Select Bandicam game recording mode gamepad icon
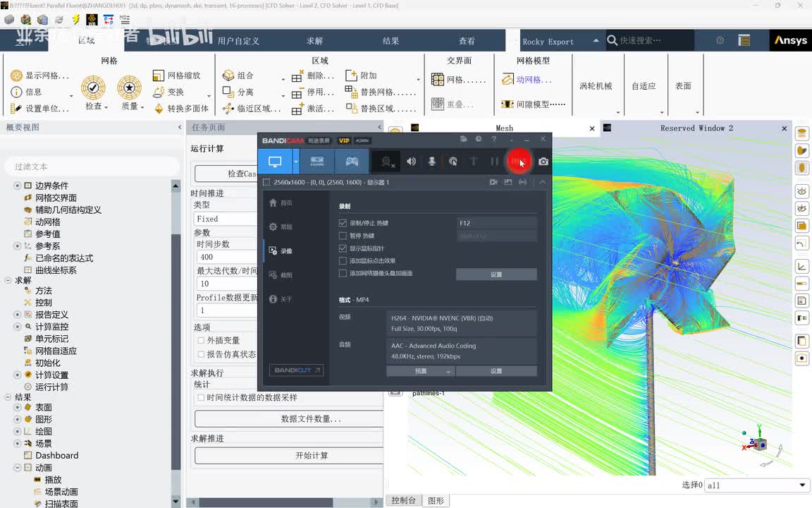 [x=352, y=162]
